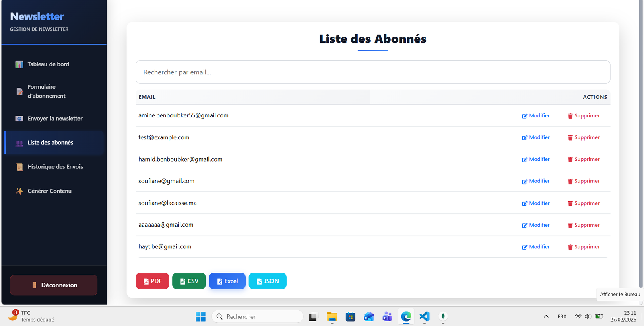
Task: Select Liste des abonnés menu item
Action: click(x=54, y=143)
